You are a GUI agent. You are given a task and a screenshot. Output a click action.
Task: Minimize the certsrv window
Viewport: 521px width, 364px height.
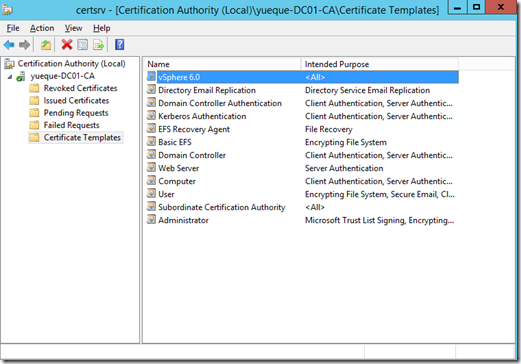(458, 7)
